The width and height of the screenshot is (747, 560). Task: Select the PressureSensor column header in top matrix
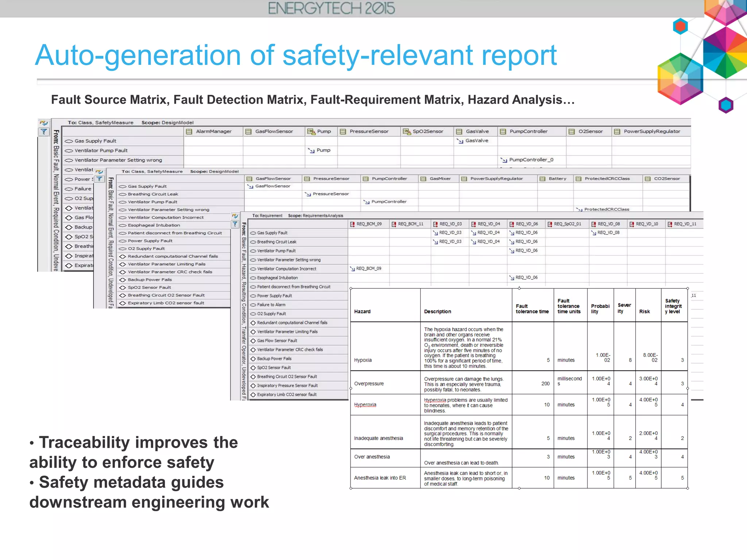[x=369, y=132]
